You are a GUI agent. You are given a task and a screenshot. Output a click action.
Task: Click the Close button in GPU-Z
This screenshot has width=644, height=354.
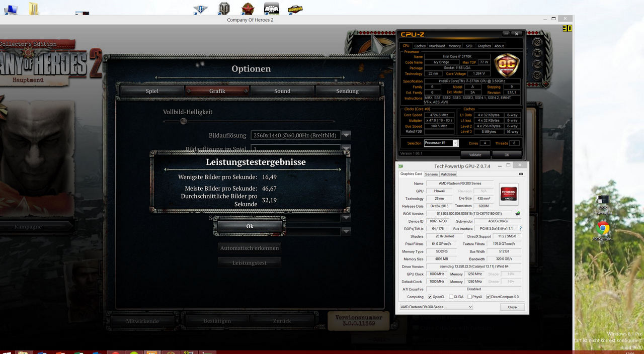(x=512, y=307)
